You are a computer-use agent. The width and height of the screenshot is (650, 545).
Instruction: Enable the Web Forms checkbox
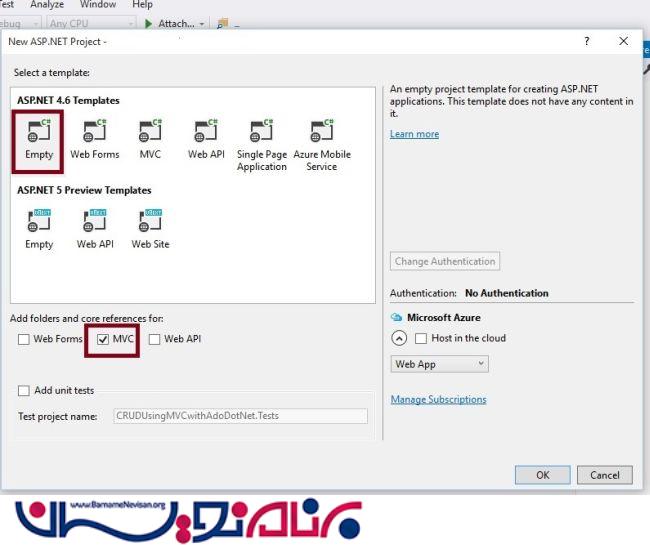tap(24, 339)
